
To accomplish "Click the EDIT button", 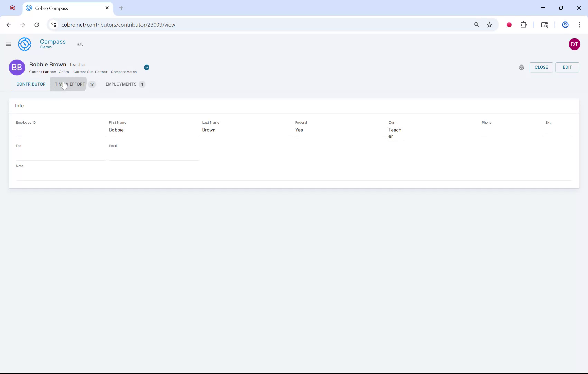I will click(x=567, y=67).
